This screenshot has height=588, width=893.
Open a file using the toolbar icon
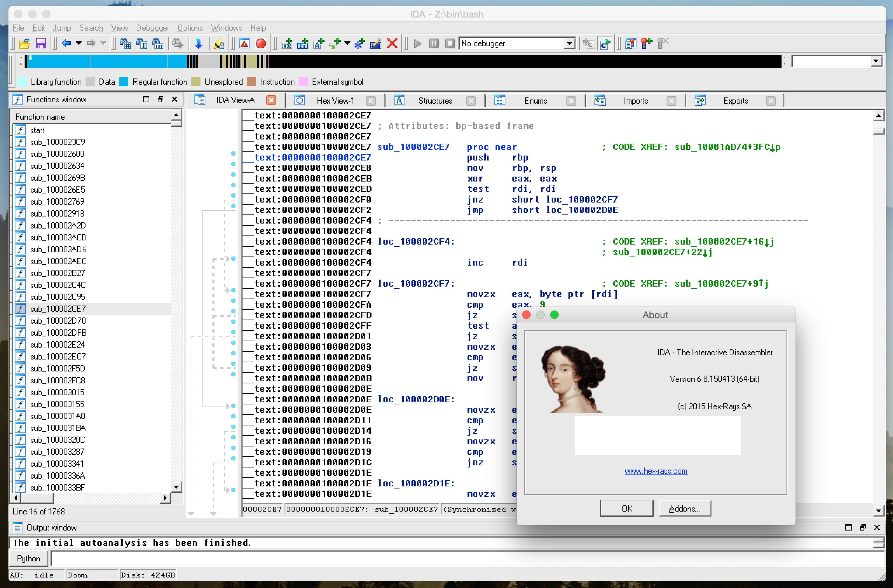click(24, 43)
